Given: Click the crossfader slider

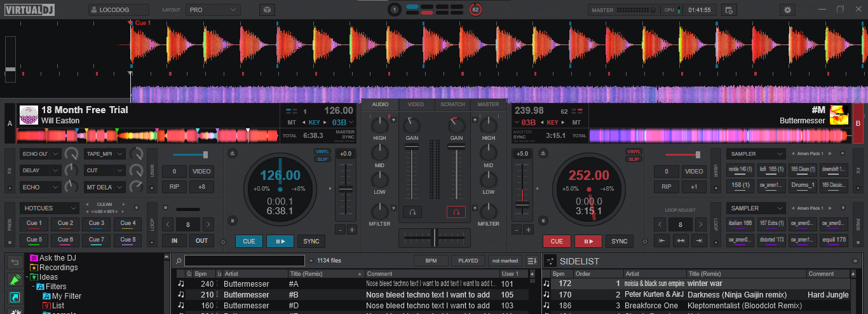Looking at the screenshot, I should point(435,238).
